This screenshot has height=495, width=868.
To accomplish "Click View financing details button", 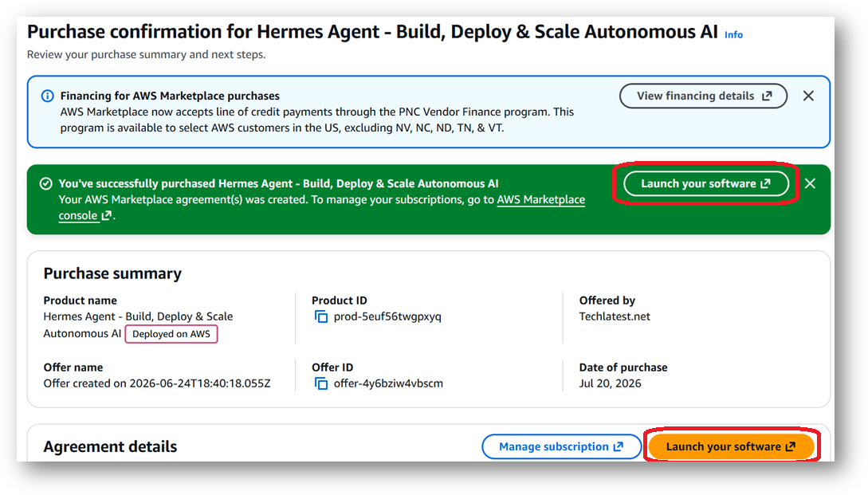I will [x=703, y=96].
